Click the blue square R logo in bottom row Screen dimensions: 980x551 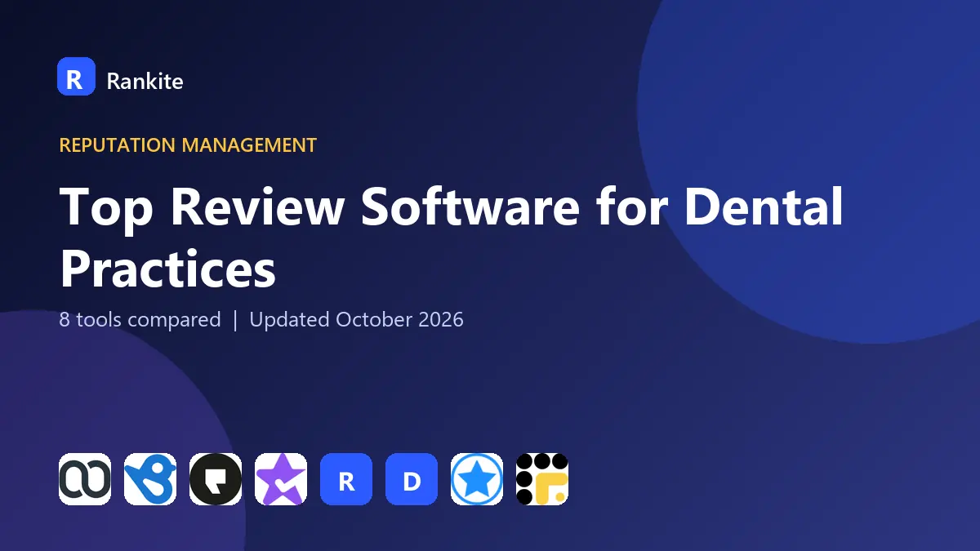(x=346, y=479)
